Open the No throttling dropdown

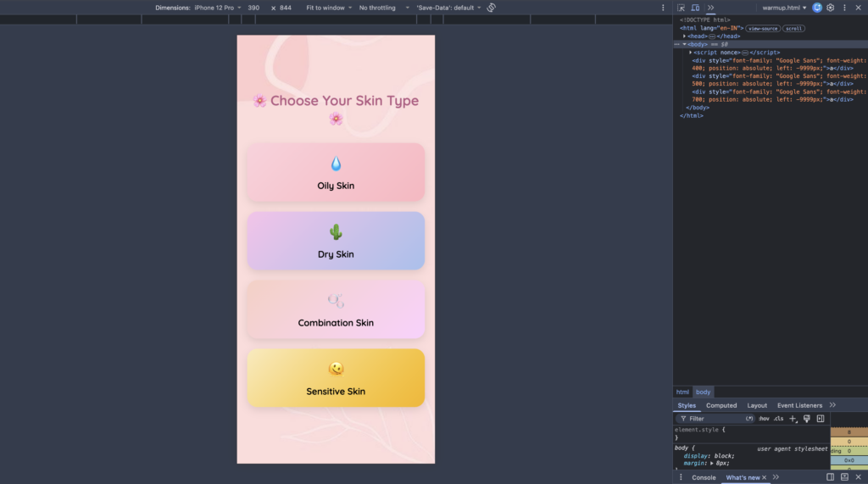384,8
